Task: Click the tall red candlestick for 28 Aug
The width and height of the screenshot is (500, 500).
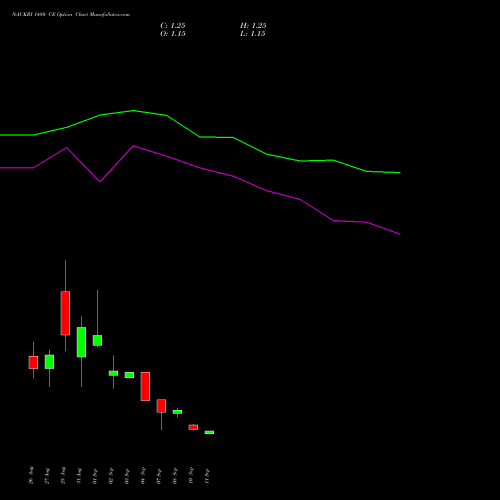Action: click(65, 313)
